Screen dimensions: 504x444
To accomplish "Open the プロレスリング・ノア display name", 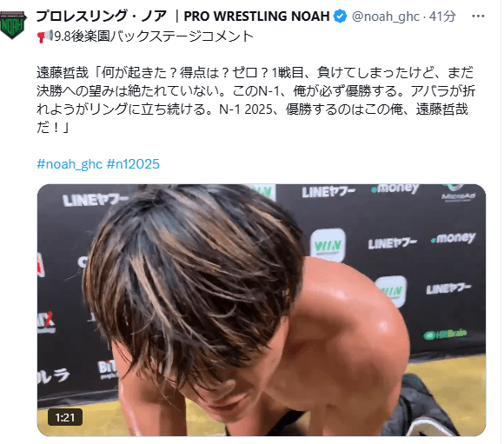I will tap(102, 17).
